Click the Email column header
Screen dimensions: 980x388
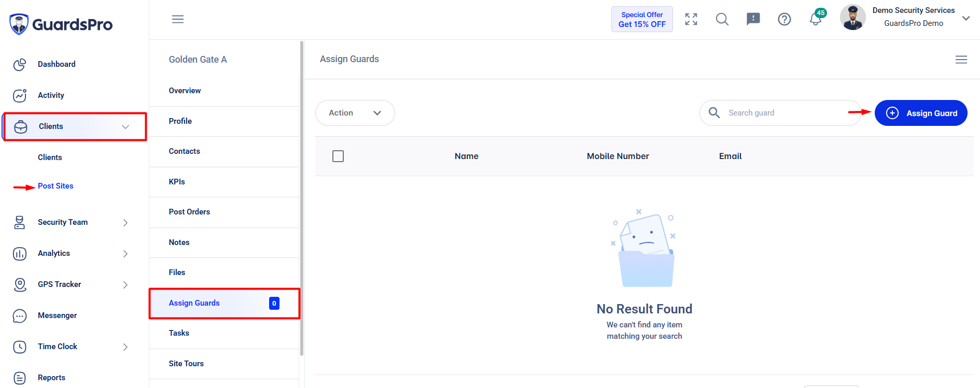click(x=730, y=156)
